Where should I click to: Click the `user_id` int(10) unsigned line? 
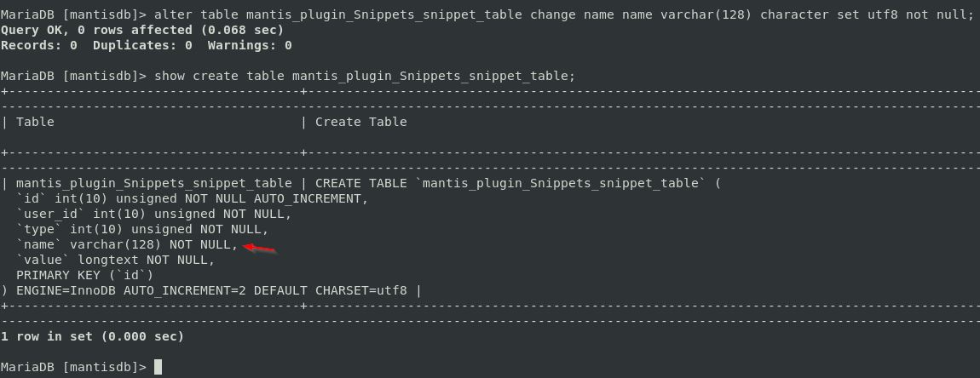[x=153, y=214]
